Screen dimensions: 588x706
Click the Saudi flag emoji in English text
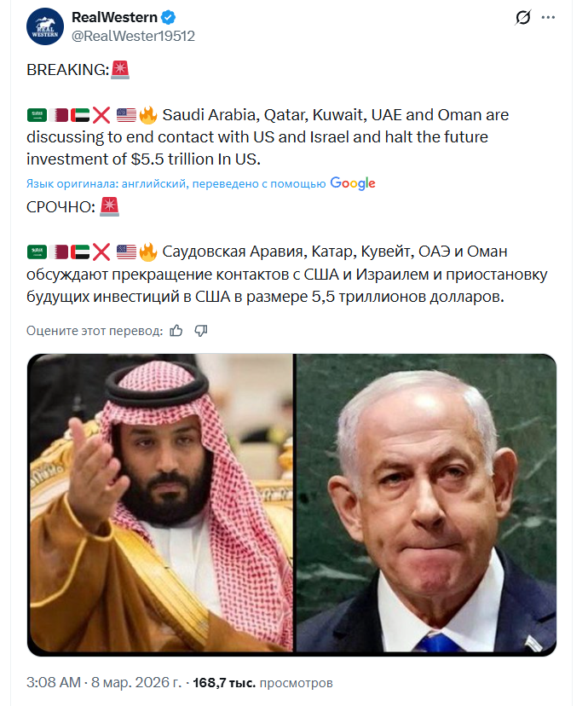pyautogui.click(x=37, y=115)
